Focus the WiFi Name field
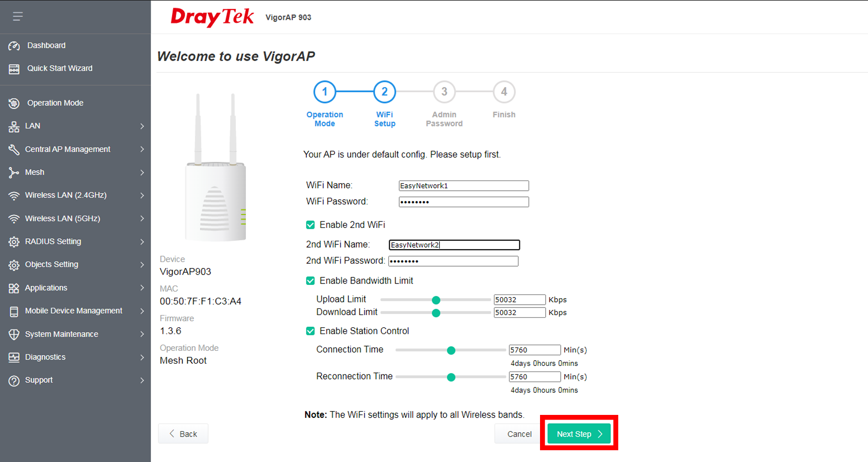 tap(464, 186)
